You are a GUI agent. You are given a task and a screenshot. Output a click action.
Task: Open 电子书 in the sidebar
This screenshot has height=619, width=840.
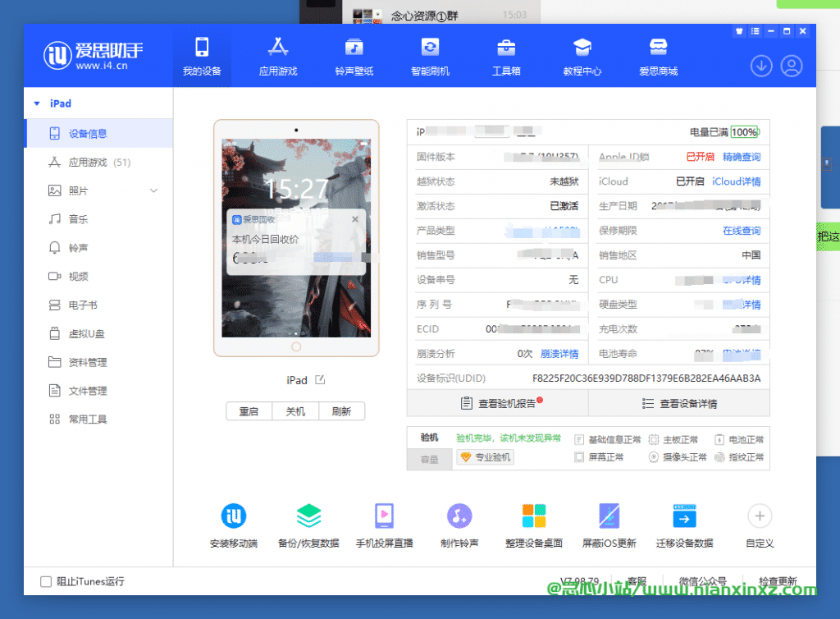pyautogui.click(x=98, y=305)
